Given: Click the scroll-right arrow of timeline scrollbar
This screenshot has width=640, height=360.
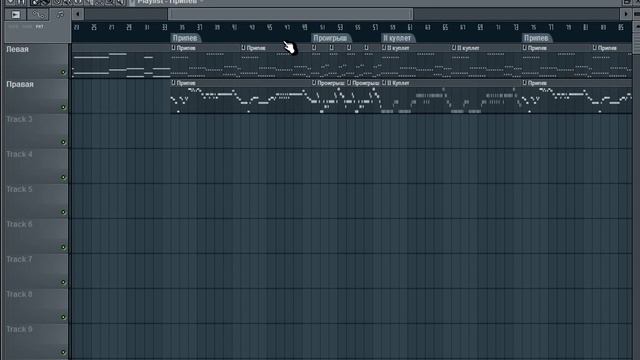Looking at the screenshot, I should click(626, 14).
